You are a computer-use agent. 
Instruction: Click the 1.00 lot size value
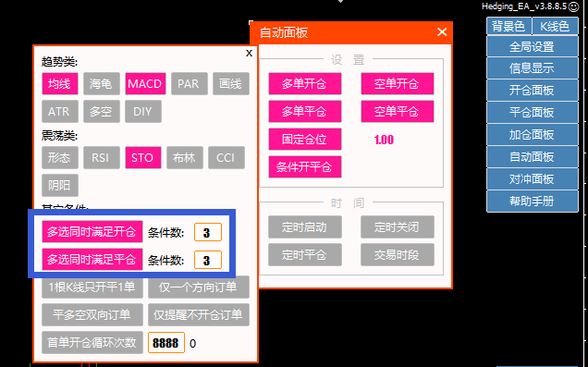(x=384, y=140)
